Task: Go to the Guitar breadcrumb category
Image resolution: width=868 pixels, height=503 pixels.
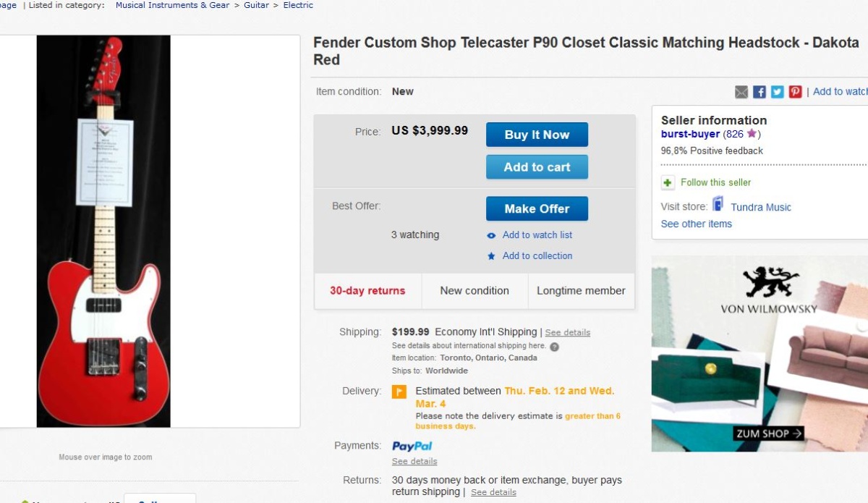Action: pos(256,5)
